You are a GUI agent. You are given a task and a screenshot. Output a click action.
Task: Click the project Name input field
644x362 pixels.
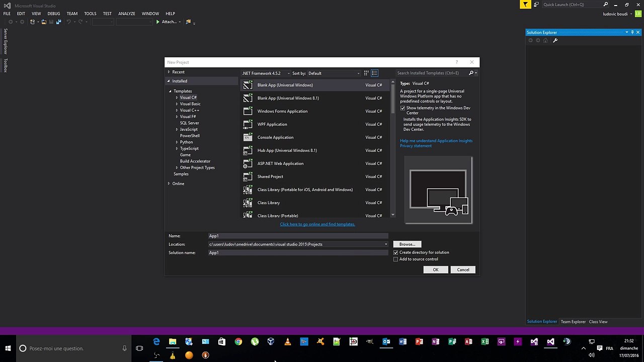tap(298, 236)
